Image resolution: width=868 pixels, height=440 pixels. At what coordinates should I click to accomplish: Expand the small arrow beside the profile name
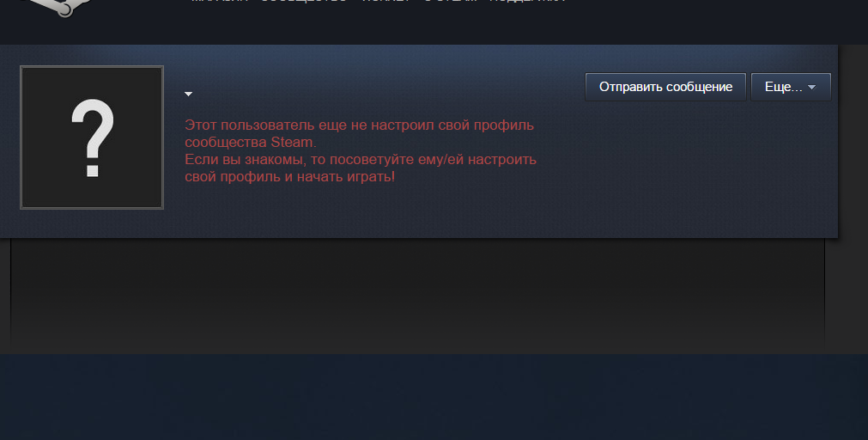coord(188,95)
